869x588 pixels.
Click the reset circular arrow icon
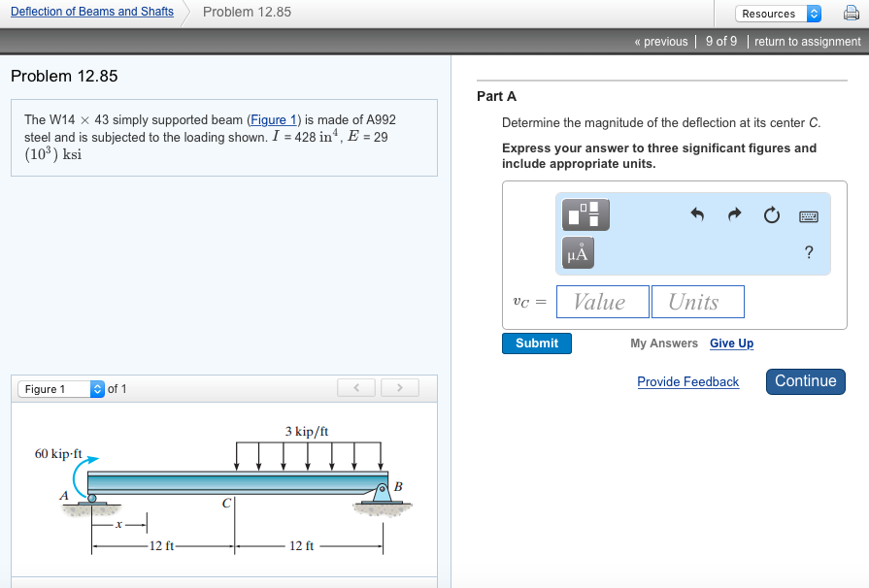pyautogui.click(x=771, y=214)
